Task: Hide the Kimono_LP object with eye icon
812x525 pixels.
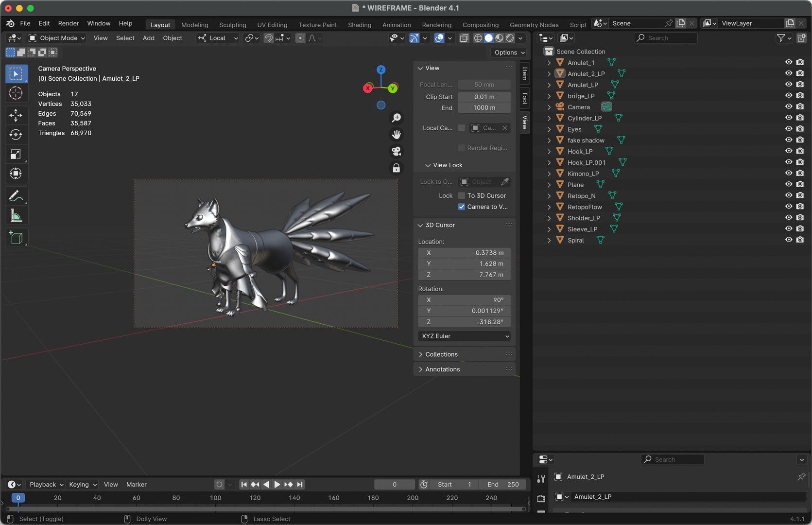Action: pyautogui.click(x=788, y=173)
